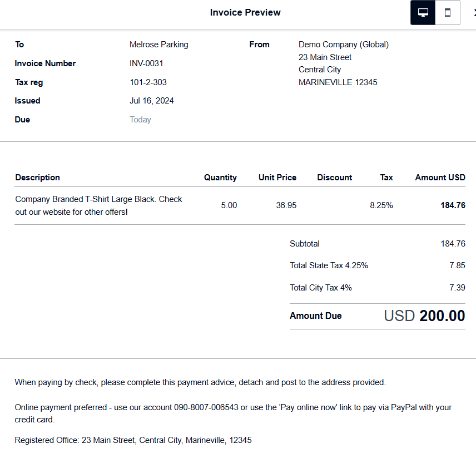Click the Melrose Parking customer name
This screenshot has height=458, width=476.
pyautogui.click(x=158, y=45)
